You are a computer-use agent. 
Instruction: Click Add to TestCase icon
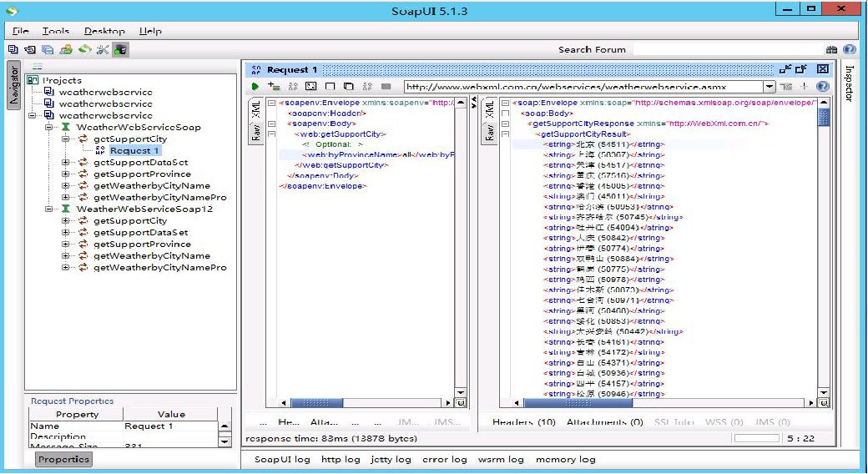[274, 87]
